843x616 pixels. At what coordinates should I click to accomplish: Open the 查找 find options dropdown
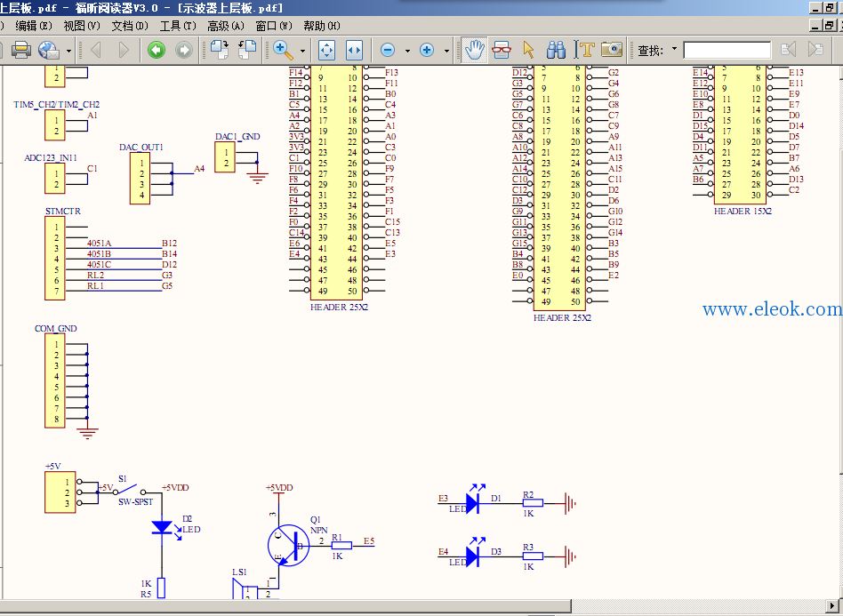[x=674, y=50]
